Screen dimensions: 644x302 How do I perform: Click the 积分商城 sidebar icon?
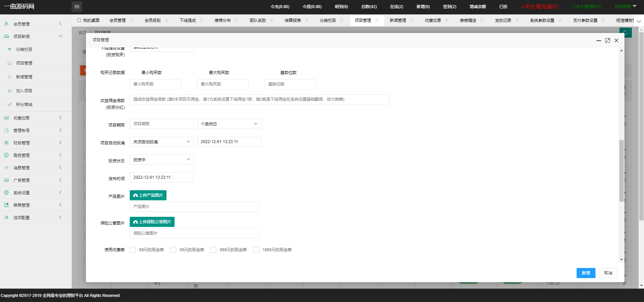click(9, 105)
